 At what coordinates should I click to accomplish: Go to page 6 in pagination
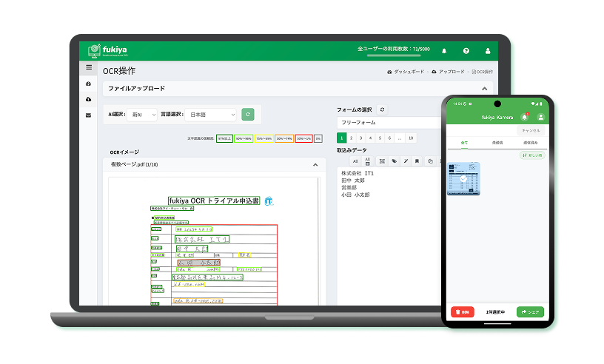389,138
